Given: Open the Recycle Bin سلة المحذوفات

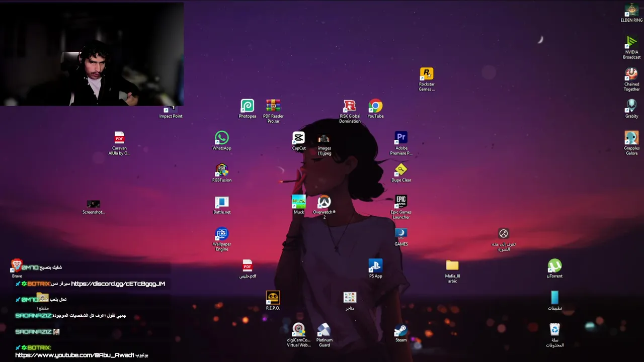Looking at the screenshot, I should (554, 335).
